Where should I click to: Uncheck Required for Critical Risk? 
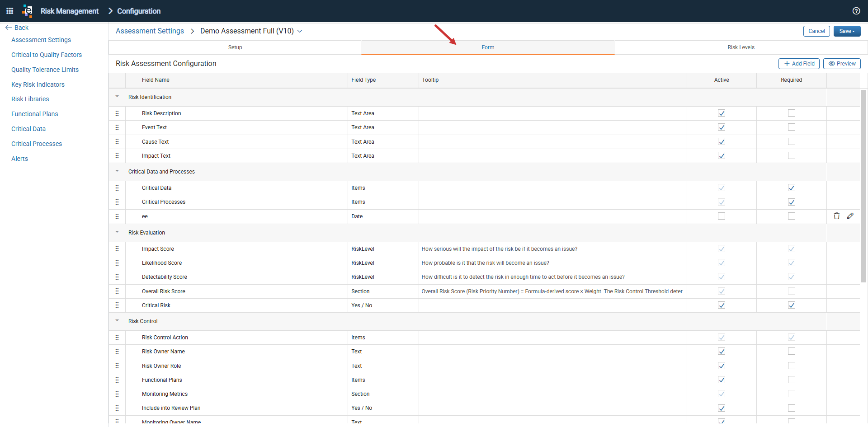pos(792,305)
